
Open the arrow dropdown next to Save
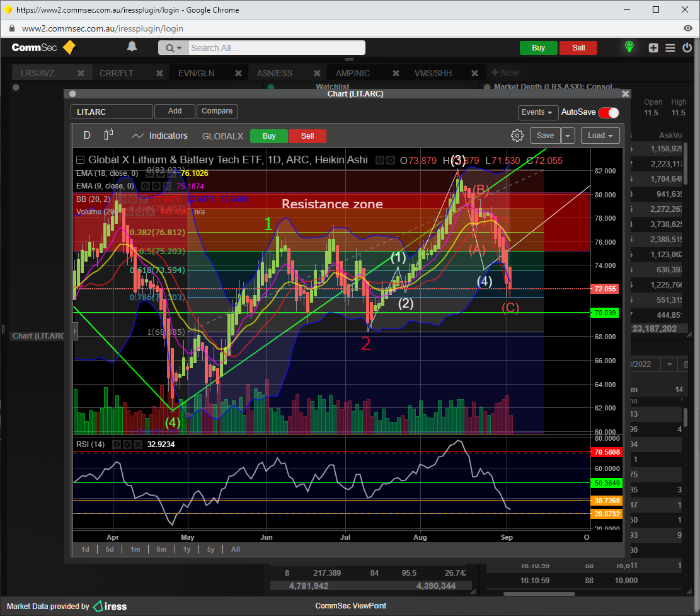568,136
